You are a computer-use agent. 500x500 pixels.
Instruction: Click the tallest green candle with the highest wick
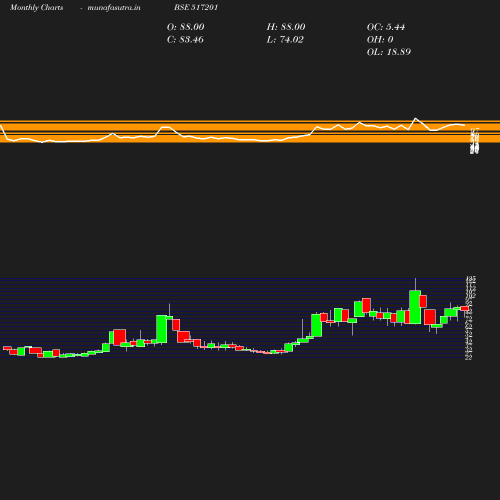pyautogui.click(x=415, y=307)
